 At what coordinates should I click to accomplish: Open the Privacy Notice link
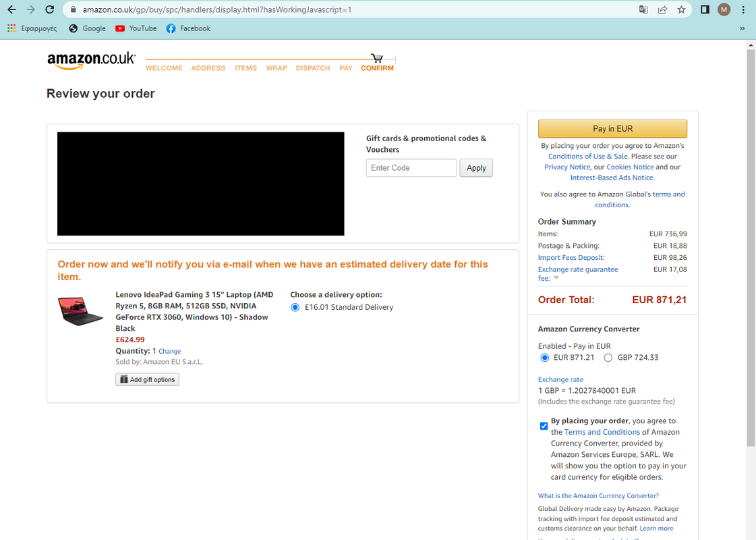coord(567,167)
